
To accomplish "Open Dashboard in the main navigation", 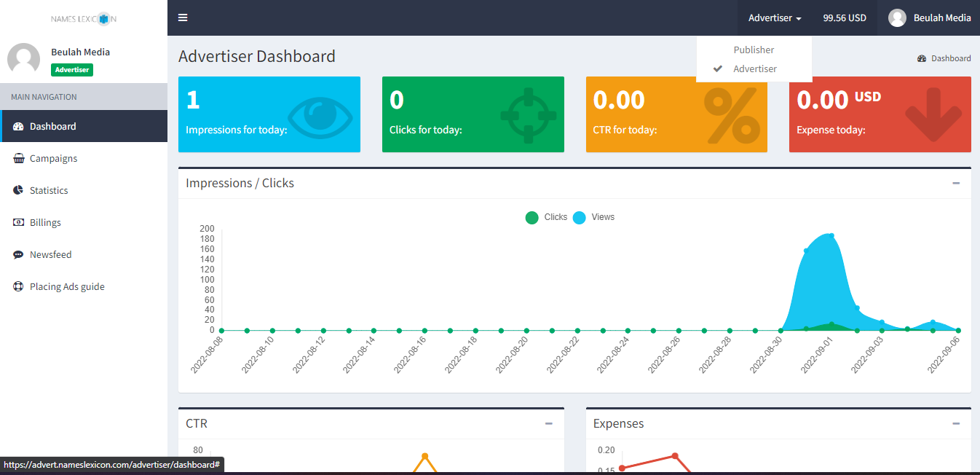I will click(84, 126).
